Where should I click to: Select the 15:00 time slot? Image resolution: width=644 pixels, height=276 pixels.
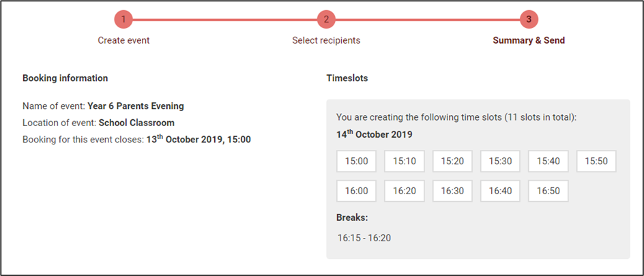click(357, 162)
